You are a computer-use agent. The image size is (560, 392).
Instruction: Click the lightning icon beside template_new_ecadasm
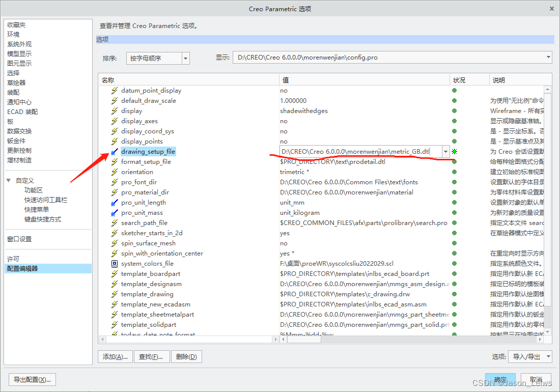coord(114,304)
